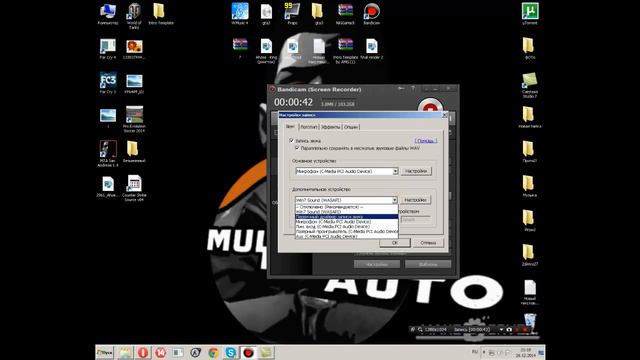Screen dimensions: 640x360
Task: Open Counter Strike Source v84 shortcut
Action: [134, 188]
